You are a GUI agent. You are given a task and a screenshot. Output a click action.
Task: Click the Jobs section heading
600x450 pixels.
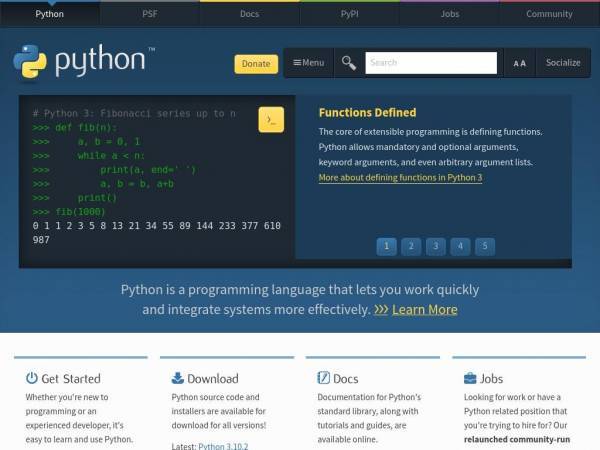click(491, 378)
